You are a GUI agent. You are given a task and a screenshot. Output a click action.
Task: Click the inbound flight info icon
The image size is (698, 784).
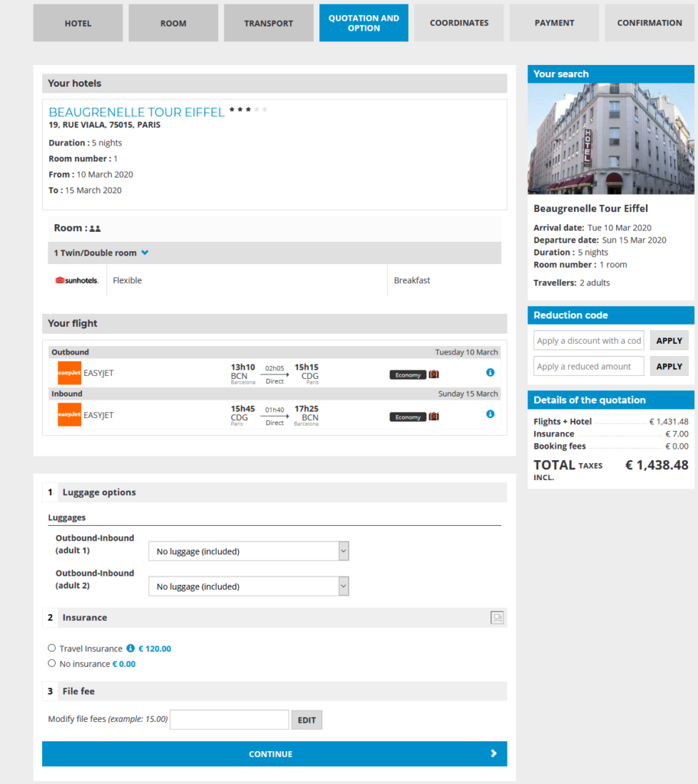tap(490, 414)
